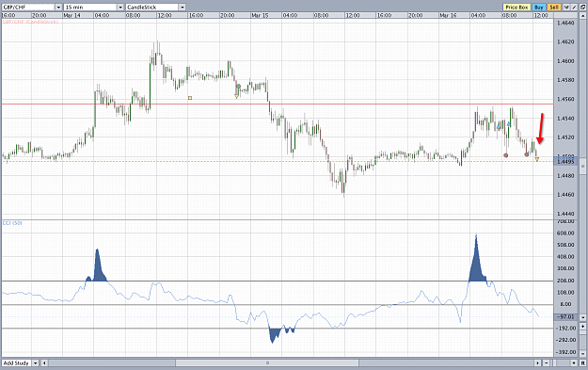
Task: Click the horizontal zoom slider handle
Action: pos(554,362)
